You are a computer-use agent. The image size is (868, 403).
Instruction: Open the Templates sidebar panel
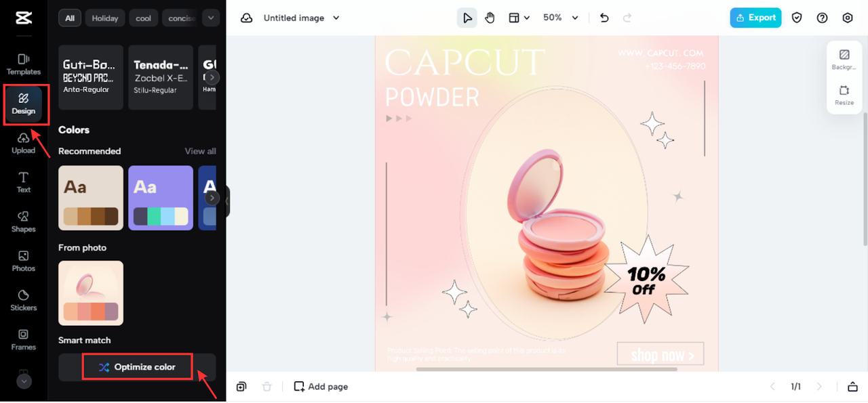point(24,64)
